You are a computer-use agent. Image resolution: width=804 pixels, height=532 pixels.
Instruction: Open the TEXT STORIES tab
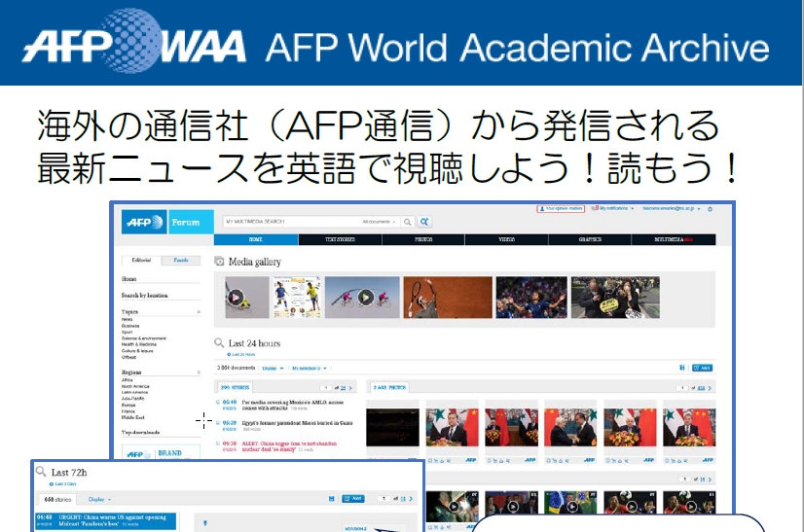coord(340,239)
